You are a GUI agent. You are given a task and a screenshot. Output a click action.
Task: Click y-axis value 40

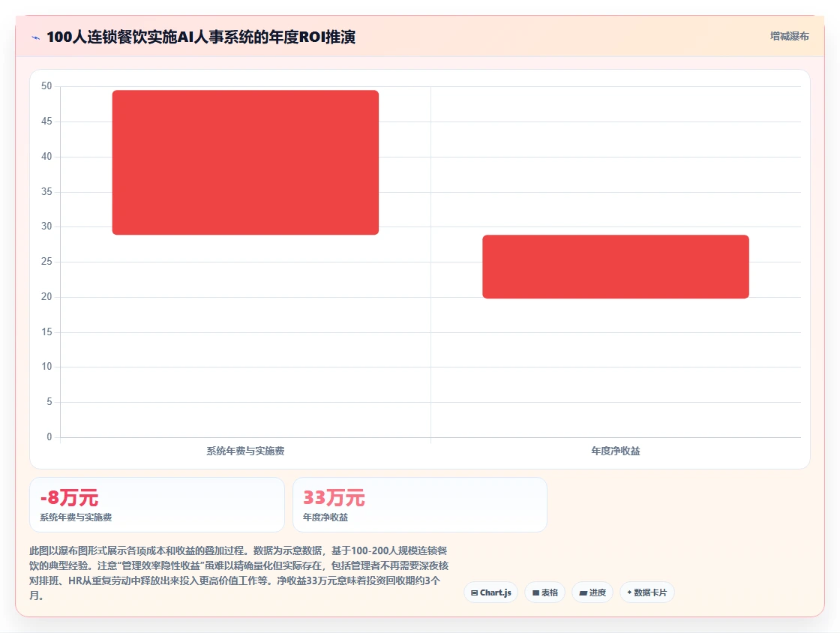(46, 157)
